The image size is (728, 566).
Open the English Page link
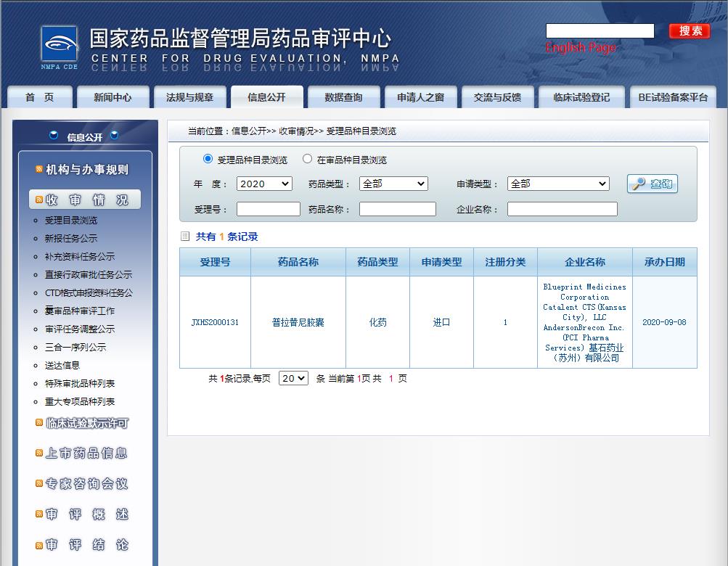click(x=581, y=48)
